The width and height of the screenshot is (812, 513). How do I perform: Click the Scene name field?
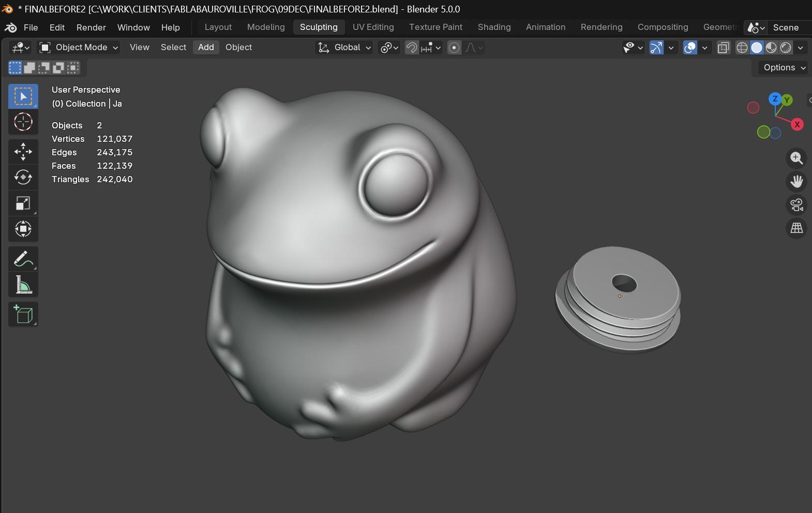[789, 27]
